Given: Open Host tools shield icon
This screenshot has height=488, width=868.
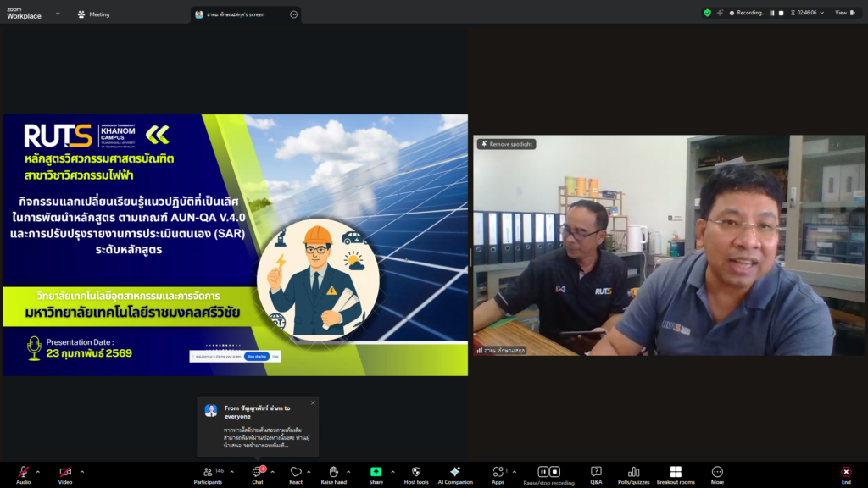Looking at the screenshot, I should pyautogui.click(x=415, y=472).
